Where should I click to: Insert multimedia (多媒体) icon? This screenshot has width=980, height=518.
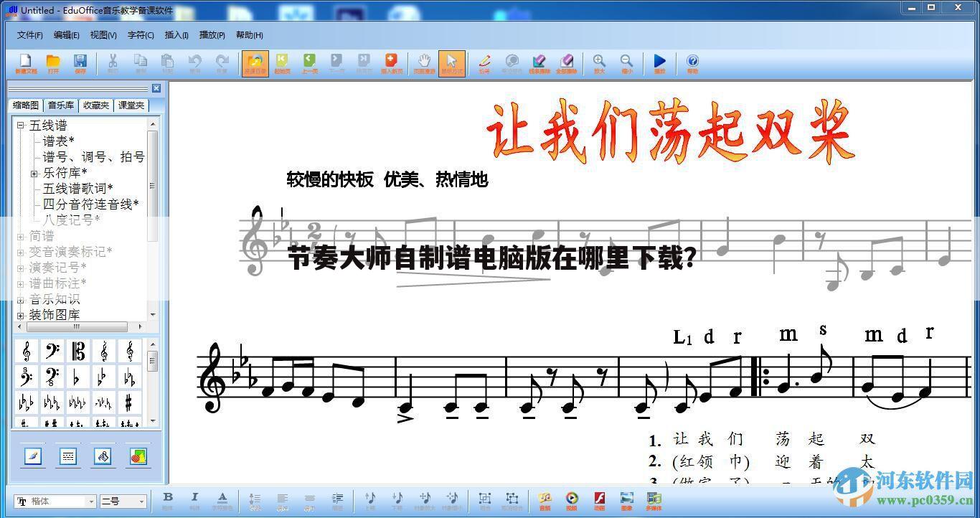click(x=654, y=500)
